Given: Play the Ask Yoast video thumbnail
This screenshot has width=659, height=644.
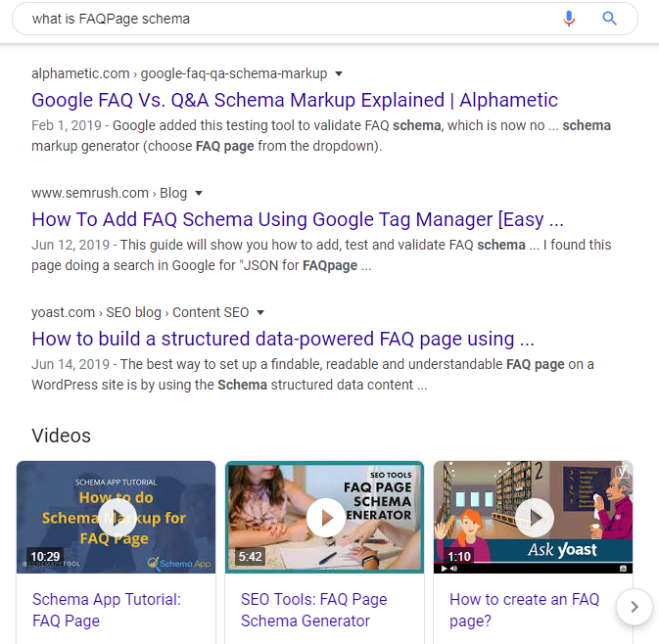Looking at the screenshot, I should coord(533,517).
